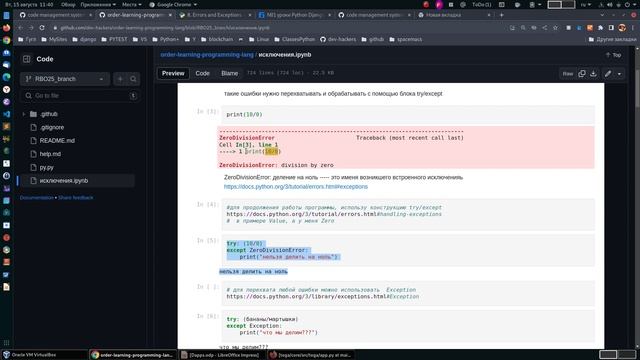640x360 pixels.
Task: Open README.md in the file tree
Action: [57, 140]
